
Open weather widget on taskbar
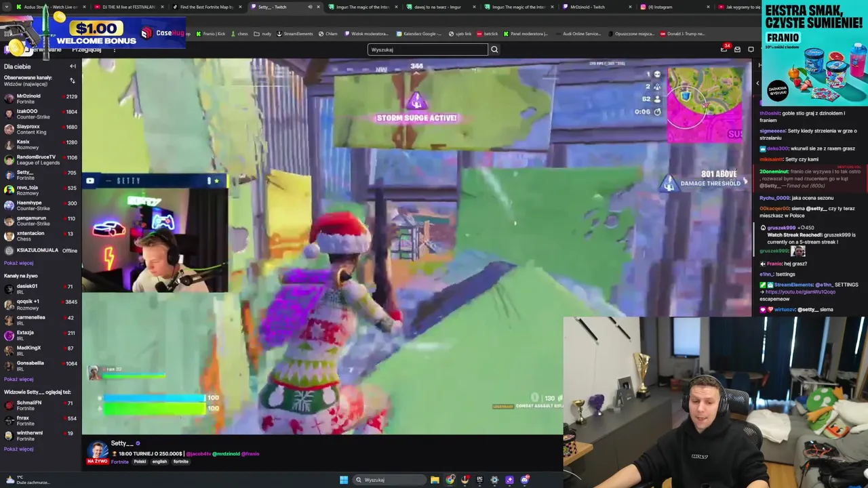27,480
